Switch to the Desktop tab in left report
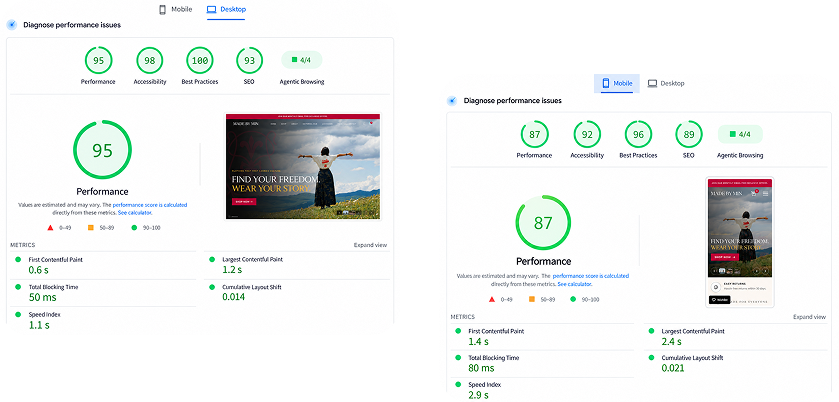Screen dimensions: 839x402 [x=226, y=10]
